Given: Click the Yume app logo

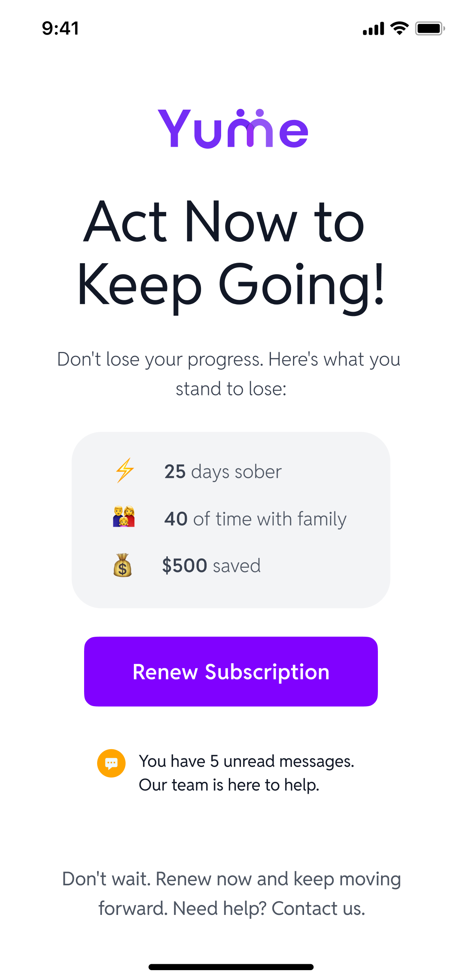Looking at the screenshot, I should (x=233, y=129).
